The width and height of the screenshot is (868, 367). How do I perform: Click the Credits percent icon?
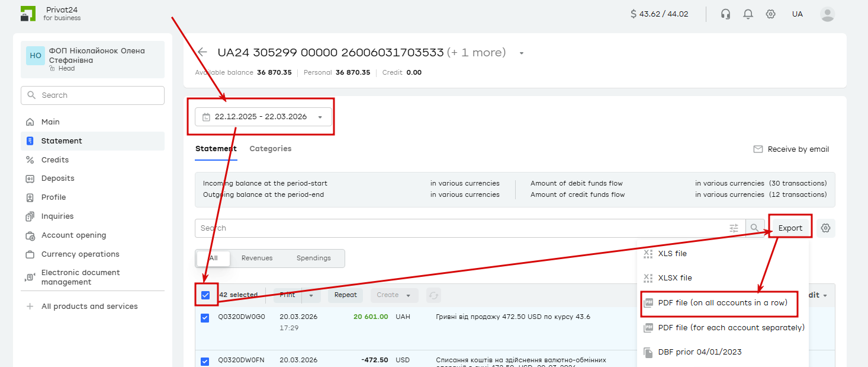pos(30,160)
